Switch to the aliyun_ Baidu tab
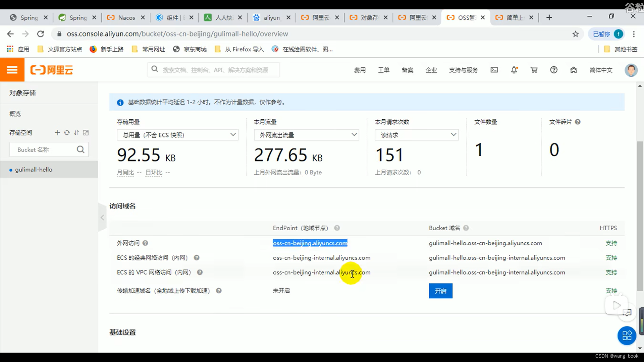This screenshot has height=362, width=644. pyautogui.click(x=272, y=17)
